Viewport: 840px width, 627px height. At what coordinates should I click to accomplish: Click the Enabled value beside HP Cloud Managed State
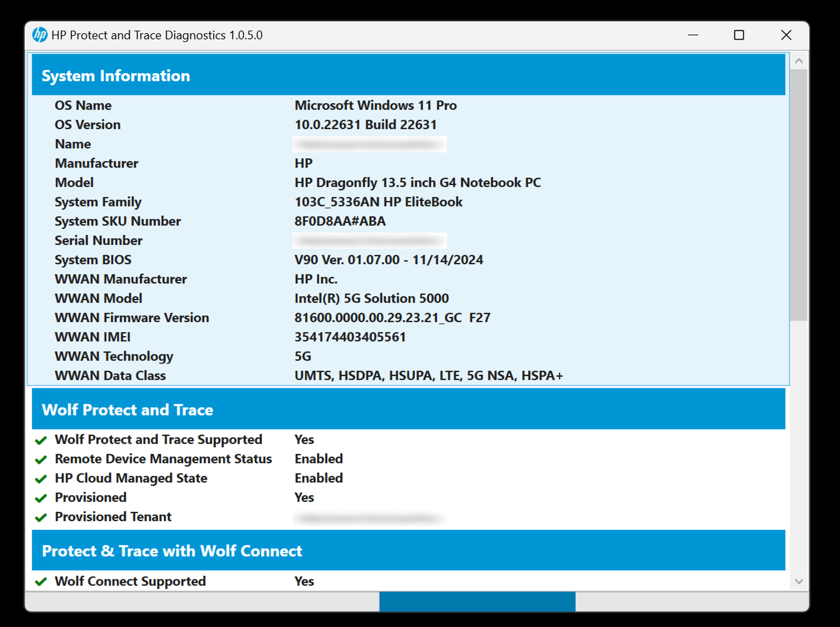(x=318, y=478)
